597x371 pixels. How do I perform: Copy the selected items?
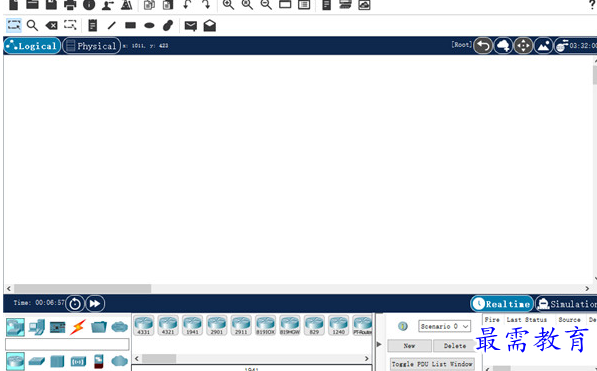point(149,5)
